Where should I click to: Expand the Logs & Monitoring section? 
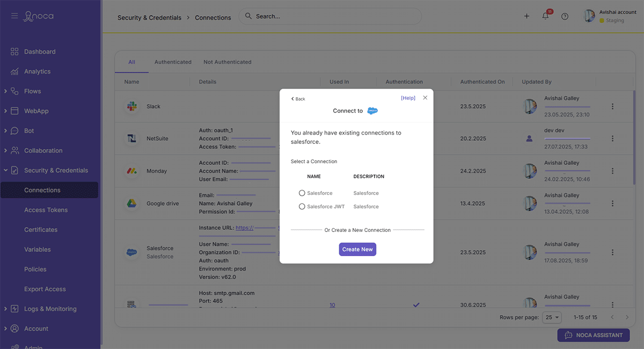pyautogui.click(x=5, y=309)
